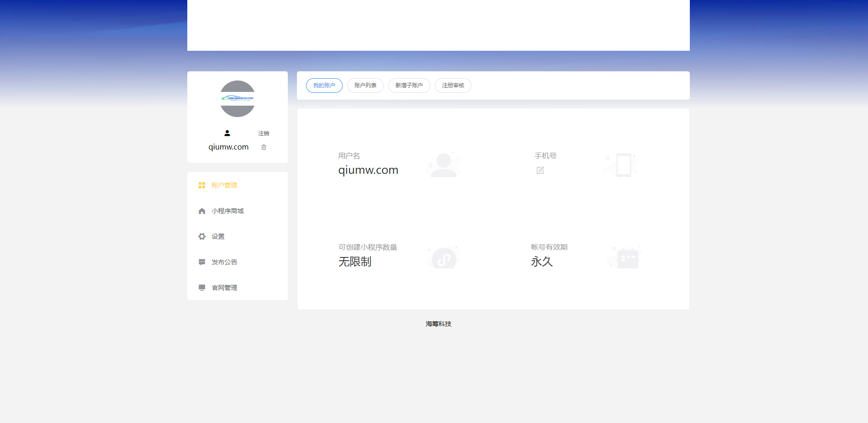Viewport: 868px width, 423px height.
Task: Click the 小程序商城 home icon
Action: pyautogui.click(x=202, y=211)
